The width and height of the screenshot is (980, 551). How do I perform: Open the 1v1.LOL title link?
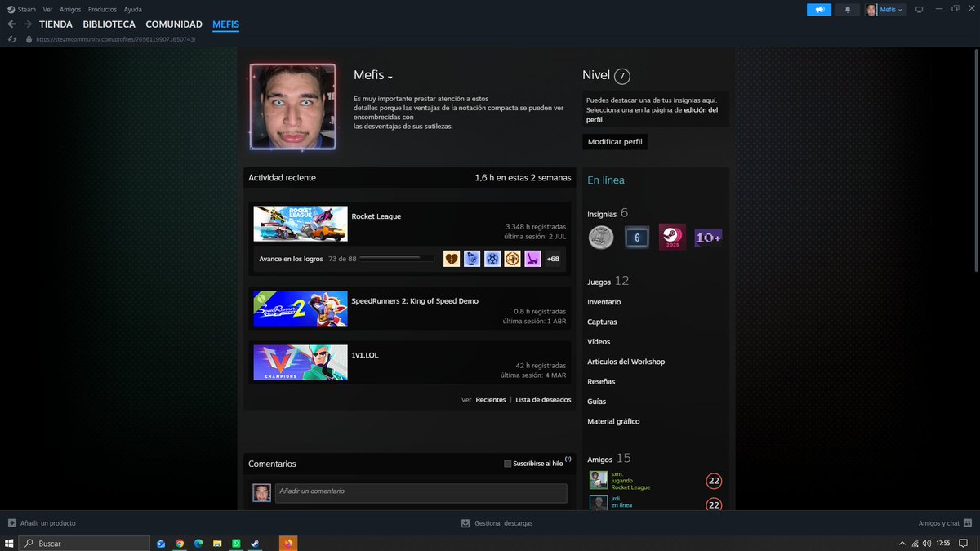(364, 355)
